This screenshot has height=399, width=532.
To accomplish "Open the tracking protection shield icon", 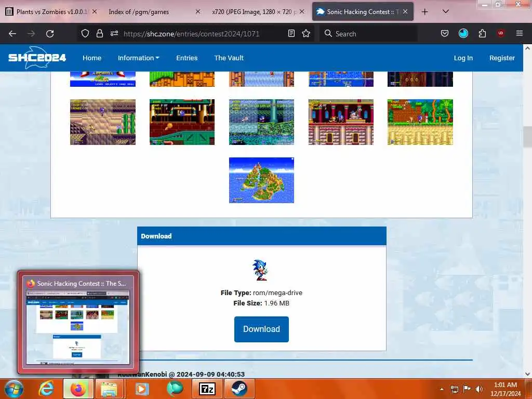I will (x=85, y=33).
